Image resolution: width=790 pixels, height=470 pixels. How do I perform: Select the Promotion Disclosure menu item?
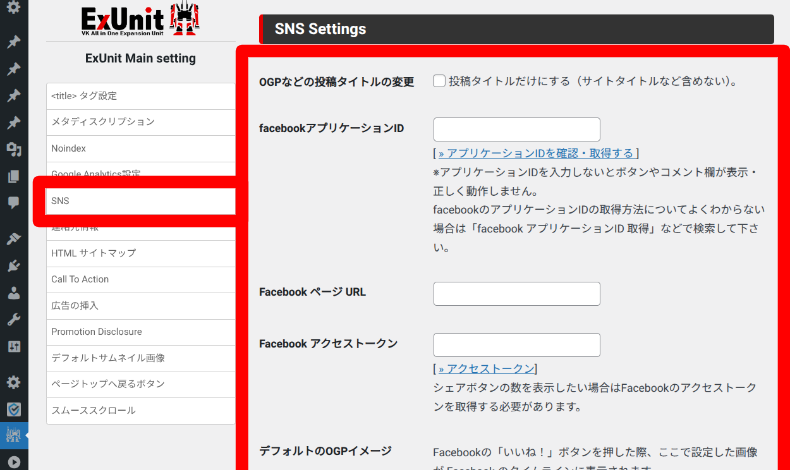141,331
